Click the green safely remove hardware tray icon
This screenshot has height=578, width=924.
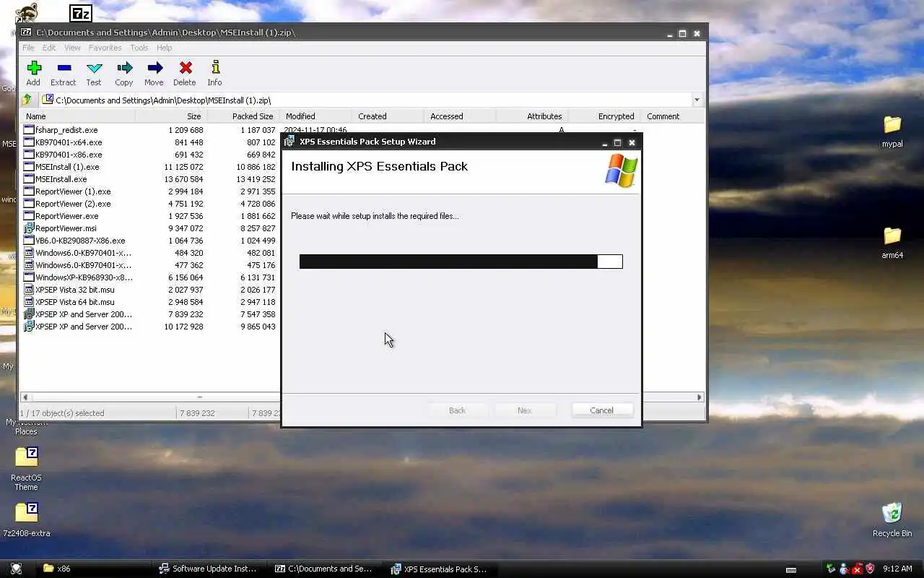coord(831,569)
